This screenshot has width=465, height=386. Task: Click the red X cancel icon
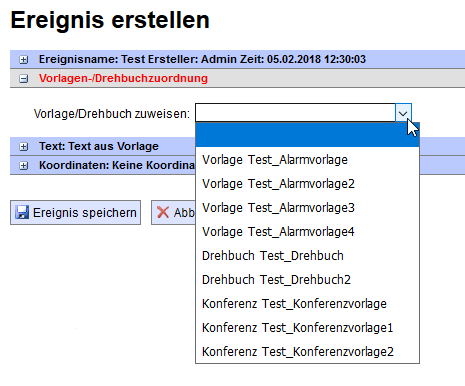click(163, 212)
